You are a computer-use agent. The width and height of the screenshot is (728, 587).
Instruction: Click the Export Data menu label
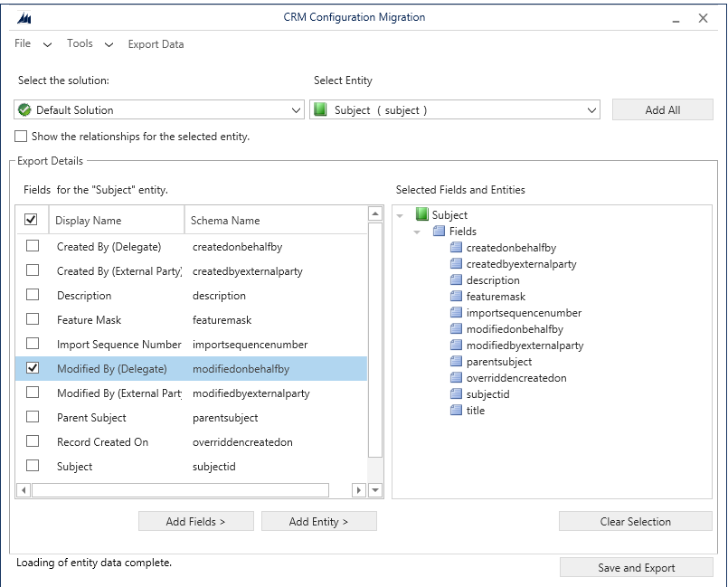click(x=156, y=44)
